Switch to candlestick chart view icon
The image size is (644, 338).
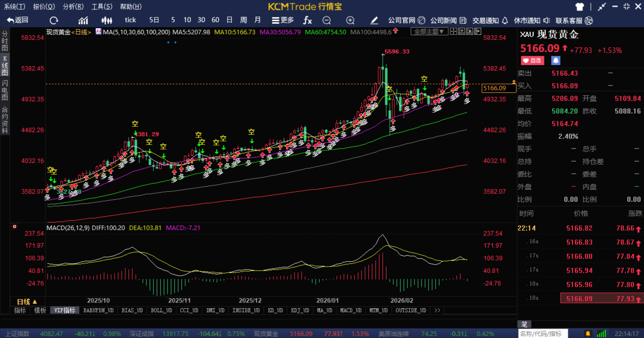pyautogui.click(x=106, y=21)
